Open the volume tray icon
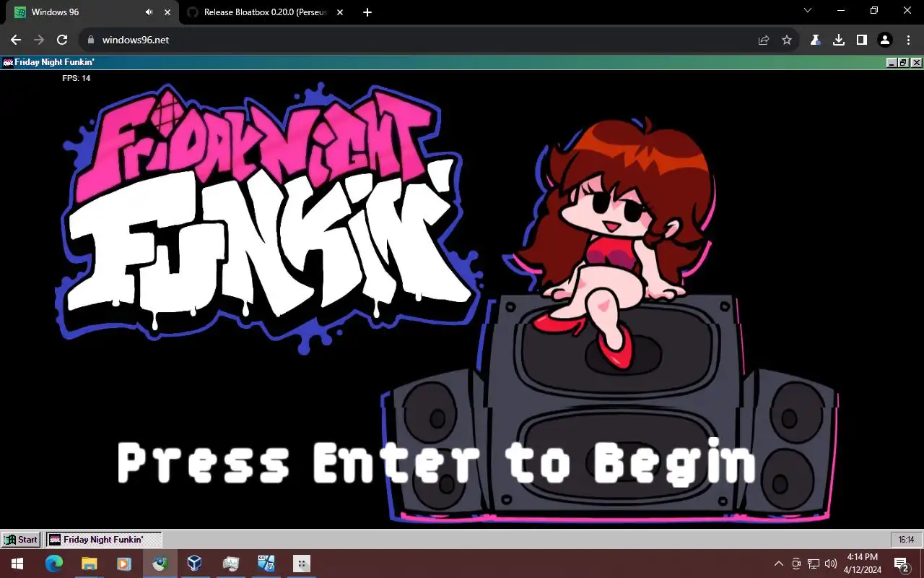 point(831,564)
